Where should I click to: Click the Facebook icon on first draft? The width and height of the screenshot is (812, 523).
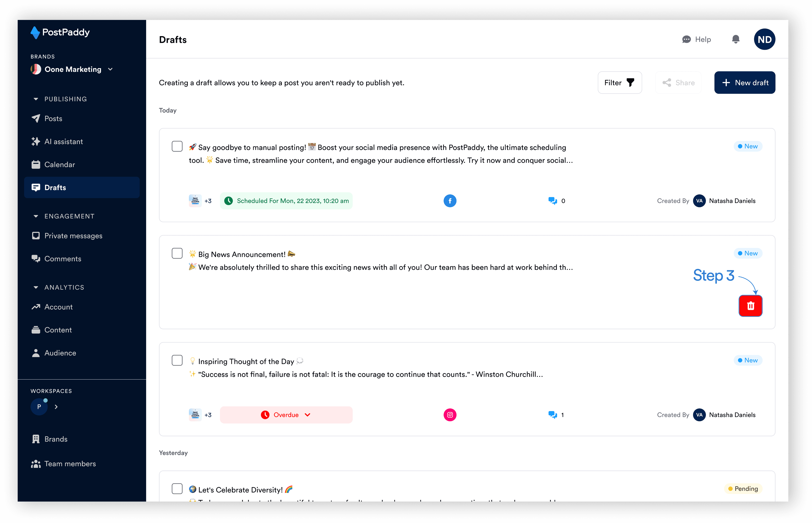click(x=450, y=201)
